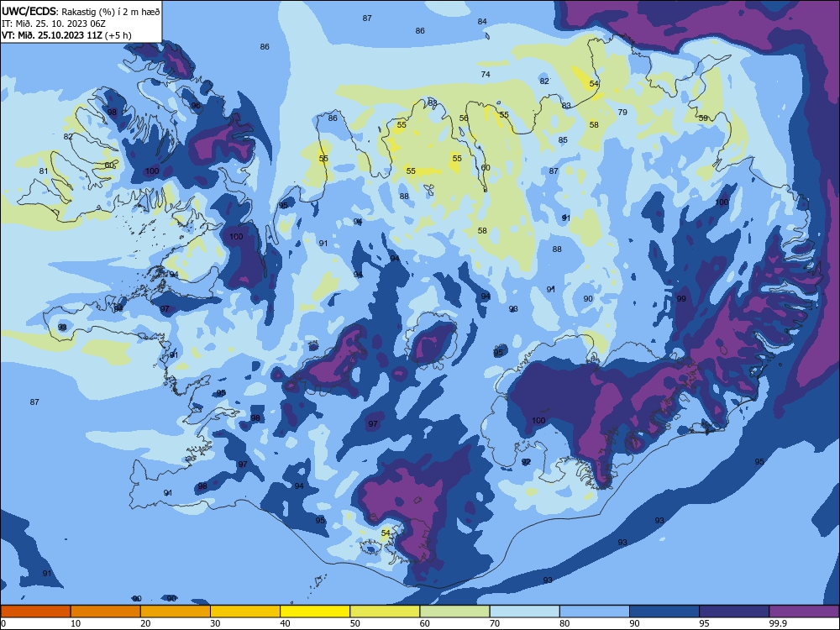Select the amber 30–40 legend swatch
The width and height of the screenshot is (840, 630).
tap(245, 612)
